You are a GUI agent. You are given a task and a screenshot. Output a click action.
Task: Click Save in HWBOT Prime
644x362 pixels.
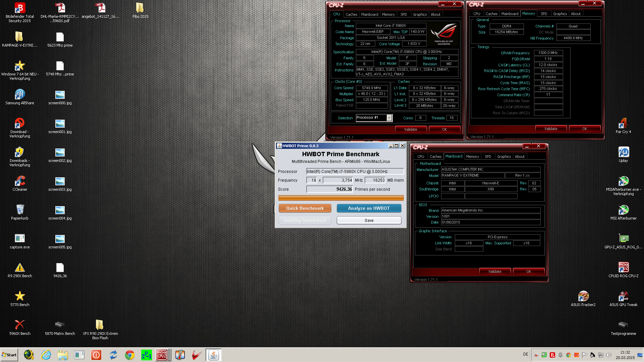(369, 220)
